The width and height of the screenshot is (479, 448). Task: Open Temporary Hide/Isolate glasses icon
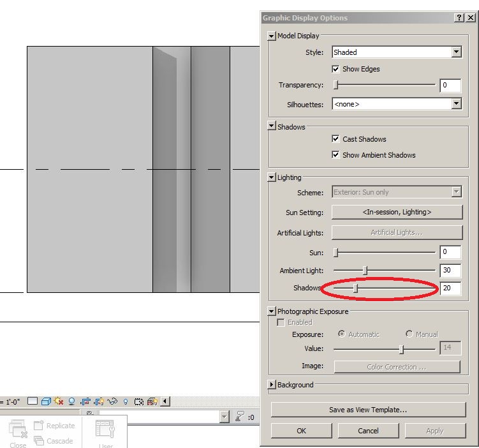112,401
